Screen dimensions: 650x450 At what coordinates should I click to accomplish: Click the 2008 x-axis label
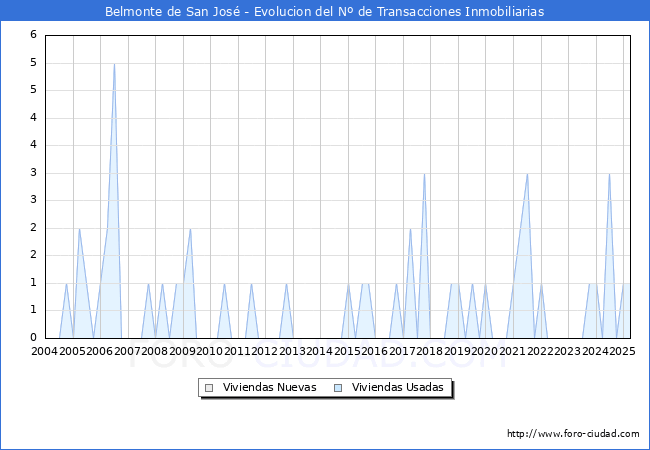(155, 351)
